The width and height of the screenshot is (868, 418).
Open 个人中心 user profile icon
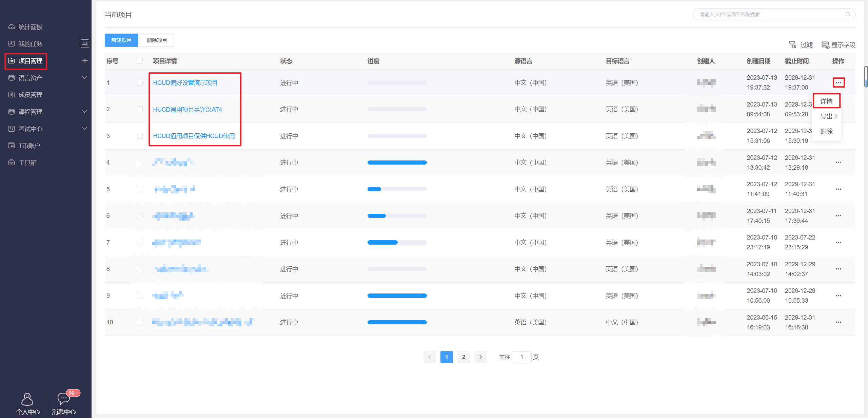(x=27, y=399)
